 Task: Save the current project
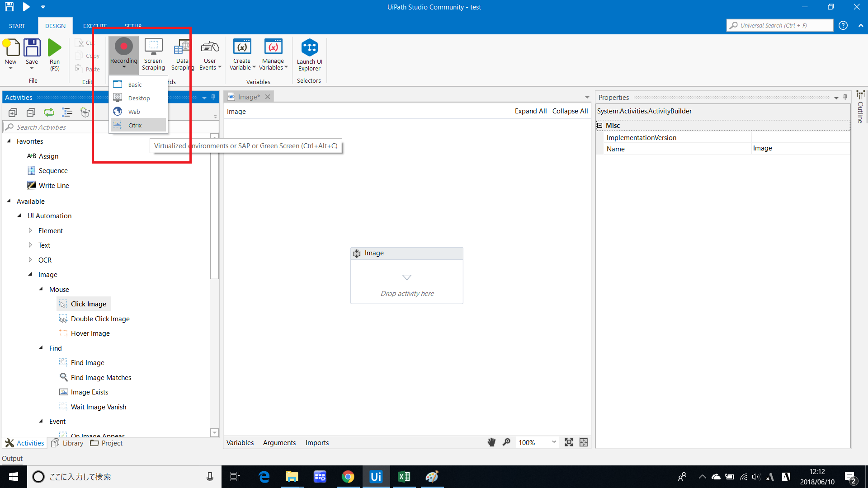32,53
